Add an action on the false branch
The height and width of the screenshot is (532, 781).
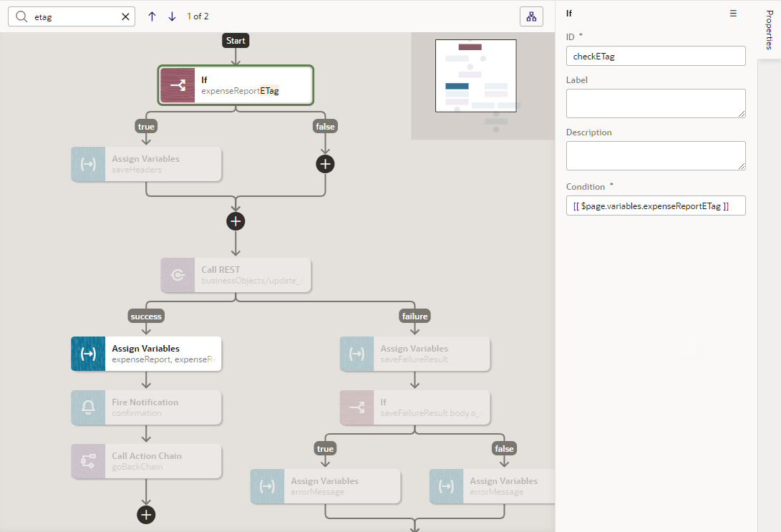325,164
